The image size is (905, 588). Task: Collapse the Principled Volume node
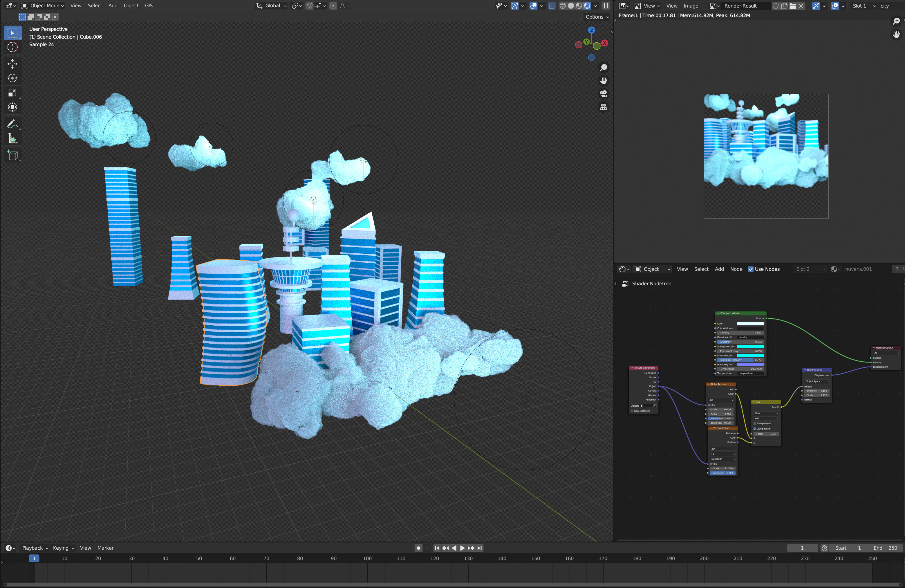[718, 313]
